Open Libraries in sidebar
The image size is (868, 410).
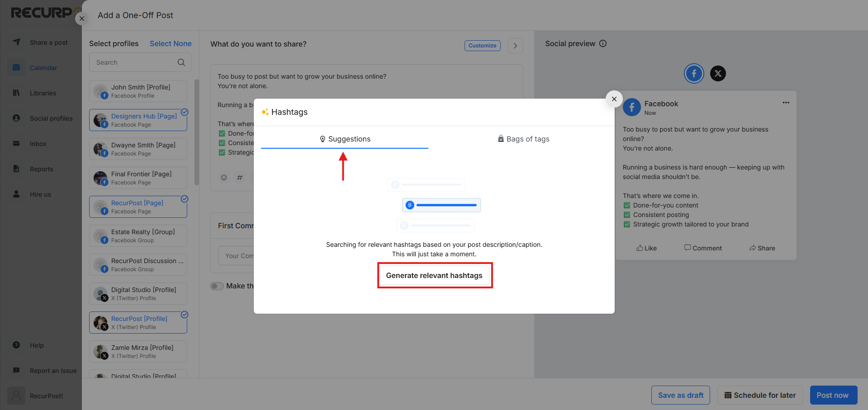coord(43,93)
